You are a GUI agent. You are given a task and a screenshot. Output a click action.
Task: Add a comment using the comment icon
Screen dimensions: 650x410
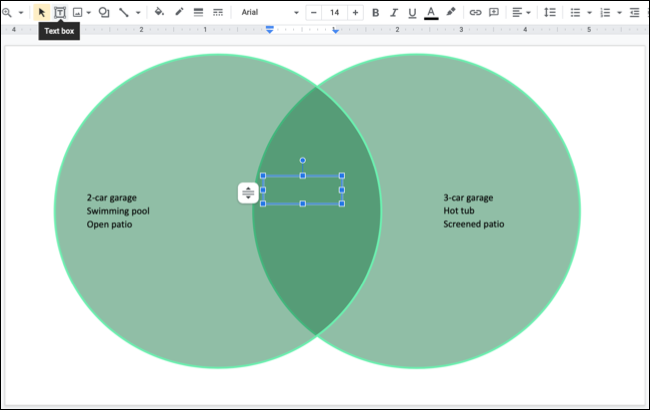point(494,12)
